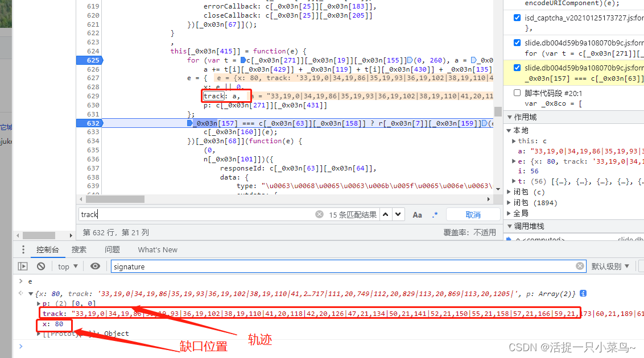Image resolution: width=644 pixels, height=358 pixels.
Task: Jump to next search match
Action: pos(398,214)
